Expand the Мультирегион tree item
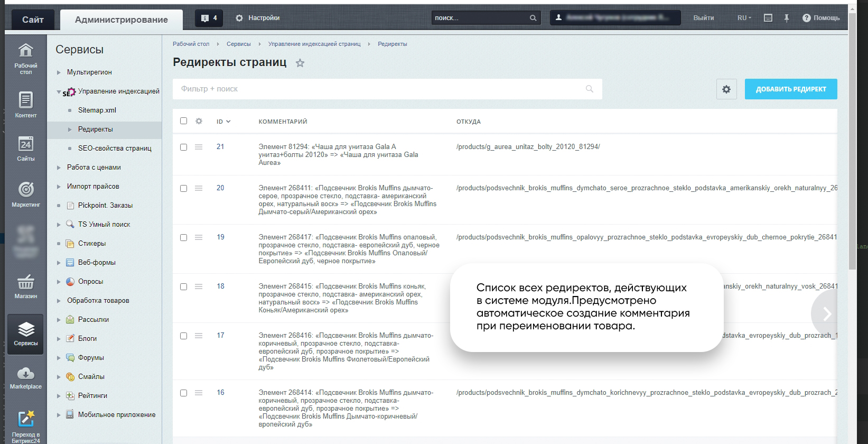The width and height of the screenshot is (868, 444). [x=59, y=72]
